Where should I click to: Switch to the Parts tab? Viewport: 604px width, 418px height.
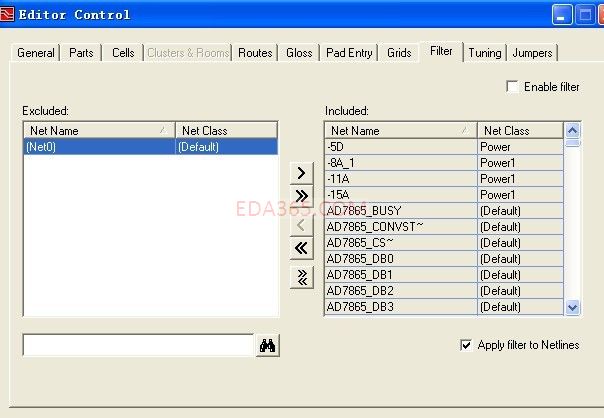(x=81, y=53)
